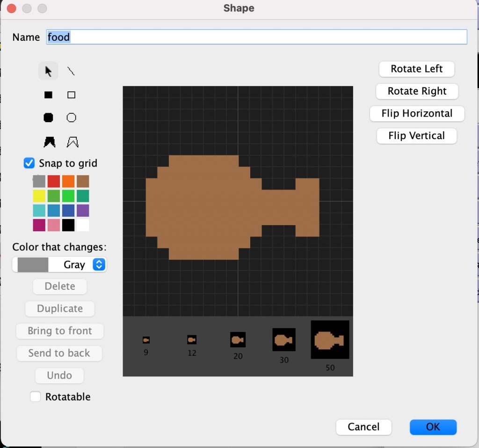The image size is (479, 448).
Task: Pick the red color swatch
Action: coord(54,181)
